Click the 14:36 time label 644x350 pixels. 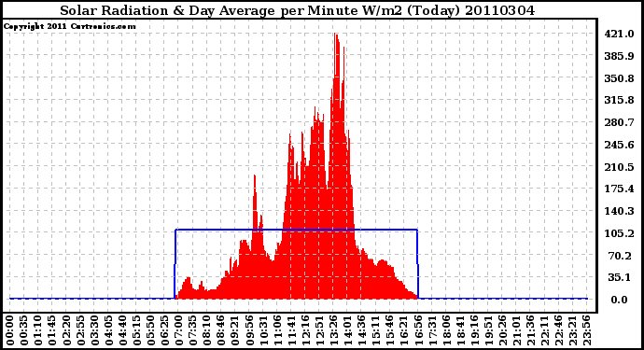[361, 330]
